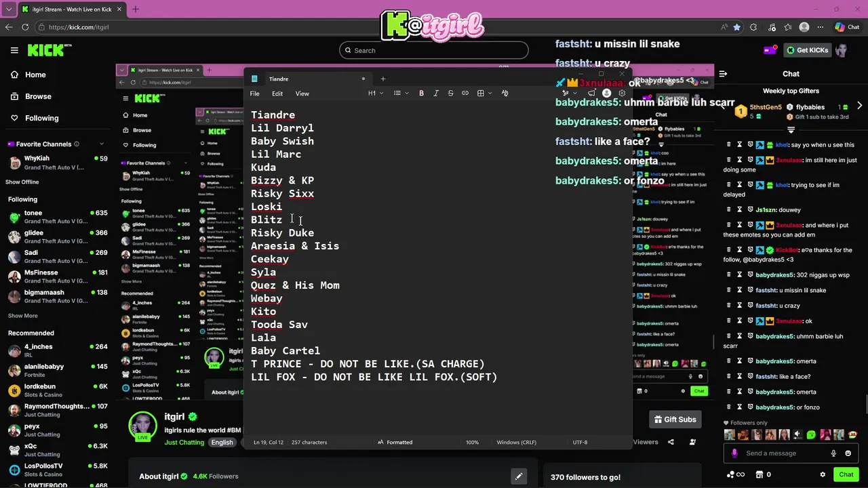868x488 pixels.
Task: Expand the weekly gifters leaderboard
Action: 791,129
